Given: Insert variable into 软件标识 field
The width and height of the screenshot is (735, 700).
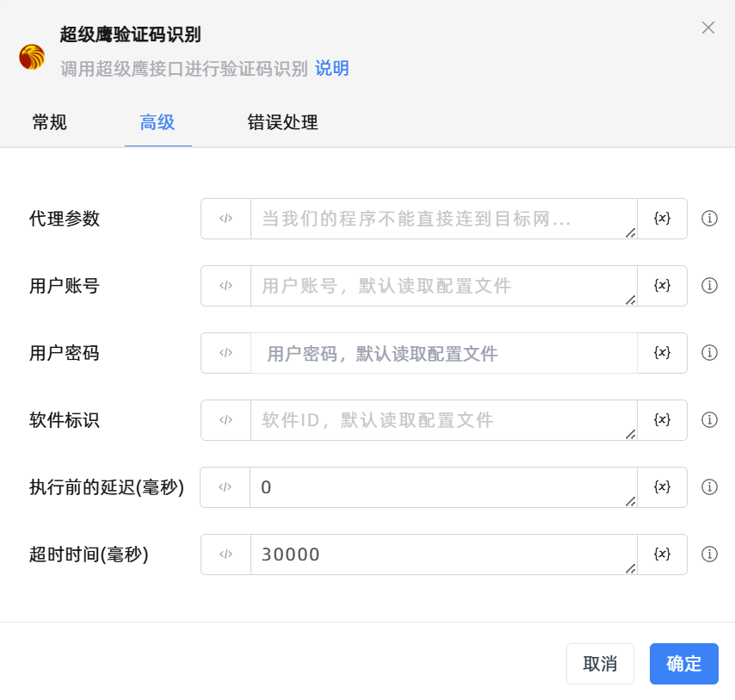Looking at the screenshot, I should pos(662,419).
